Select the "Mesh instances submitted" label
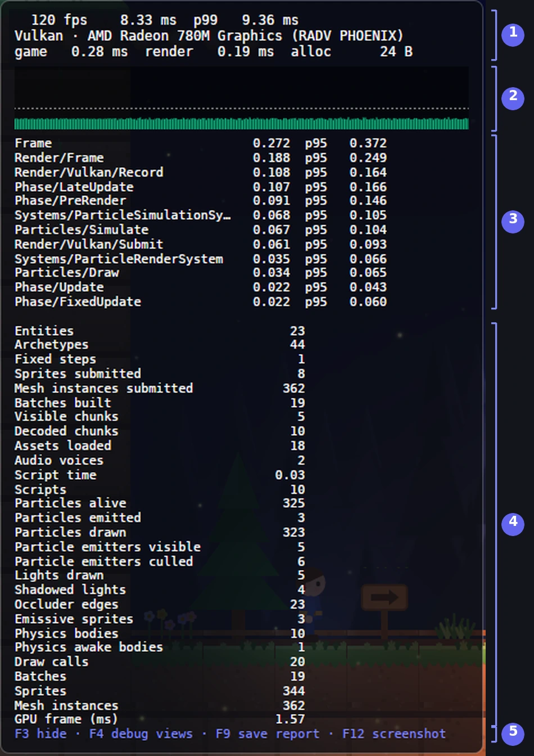The image size is (534, 756). (x=104, y=389)
